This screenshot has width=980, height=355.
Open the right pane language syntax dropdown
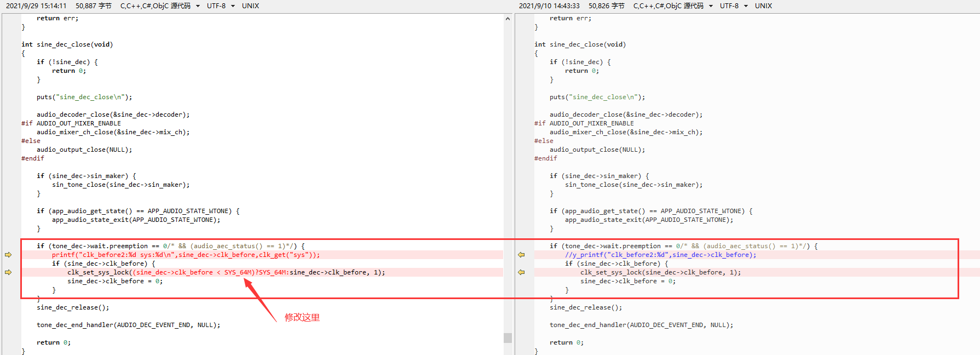click(x=673, y=6)
